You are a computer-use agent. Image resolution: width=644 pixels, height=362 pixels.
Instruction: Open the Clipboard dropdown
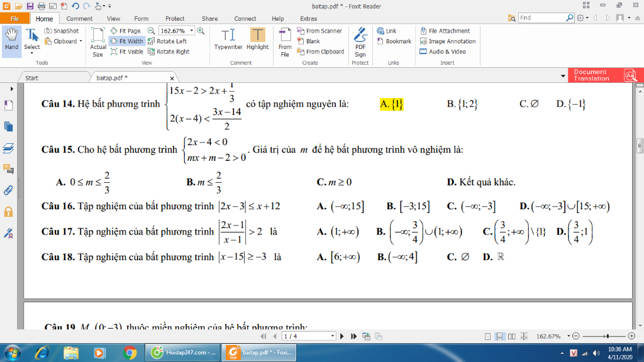[x=64, y=41]
